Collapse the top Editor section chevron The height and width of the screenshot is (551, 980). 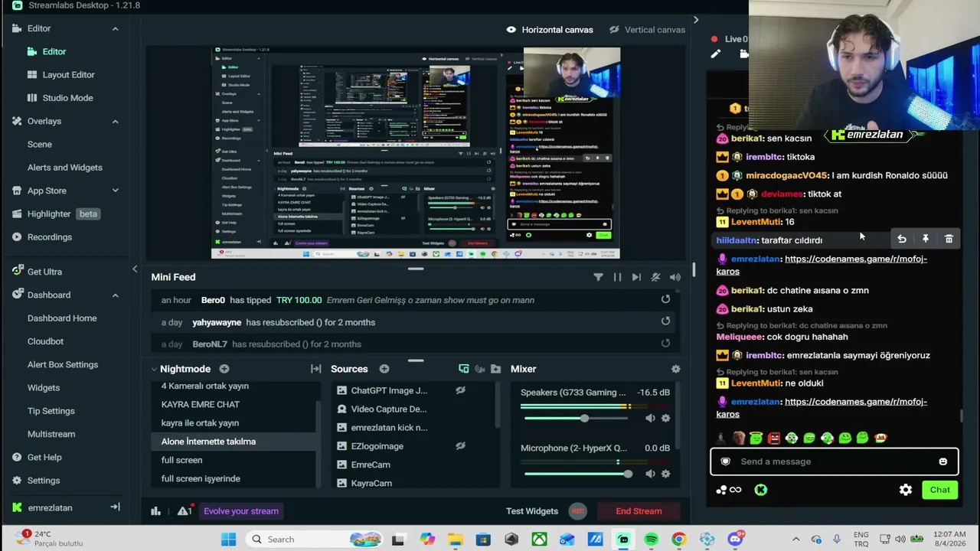(x=115, y=28)
